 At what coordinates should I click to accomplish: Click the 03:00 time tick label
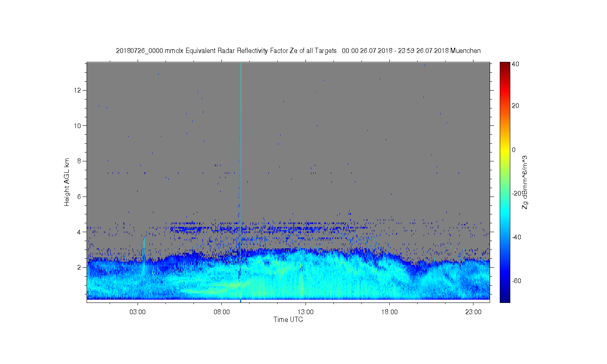pyautogui.click(x=138, y=312)
